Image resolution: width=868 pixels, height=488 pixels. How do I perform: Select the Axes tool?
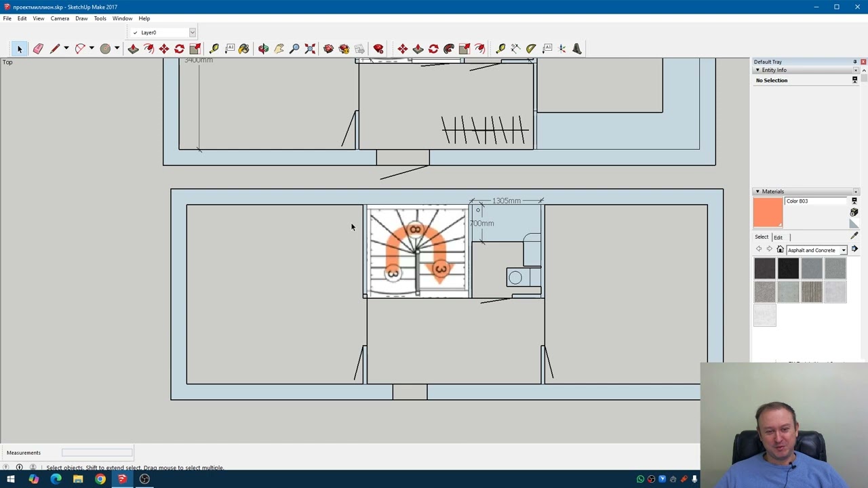(562, 49)
